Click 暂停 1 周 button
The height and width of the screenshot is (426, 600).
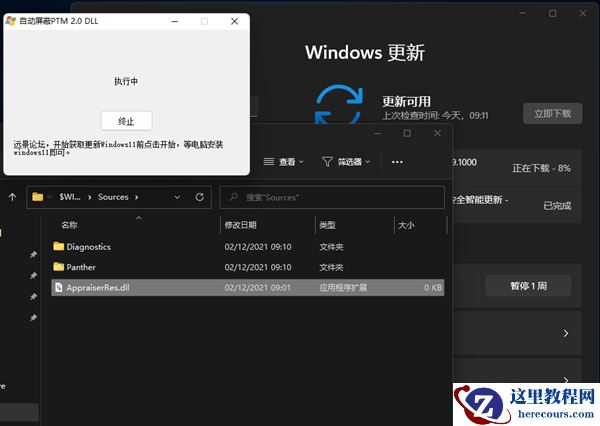tap(528, 286)
